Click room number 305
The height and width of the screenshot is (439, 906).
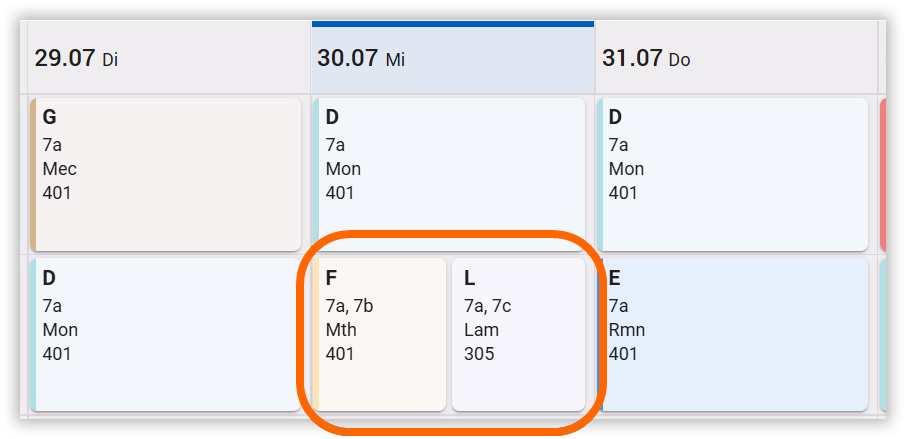479,353
